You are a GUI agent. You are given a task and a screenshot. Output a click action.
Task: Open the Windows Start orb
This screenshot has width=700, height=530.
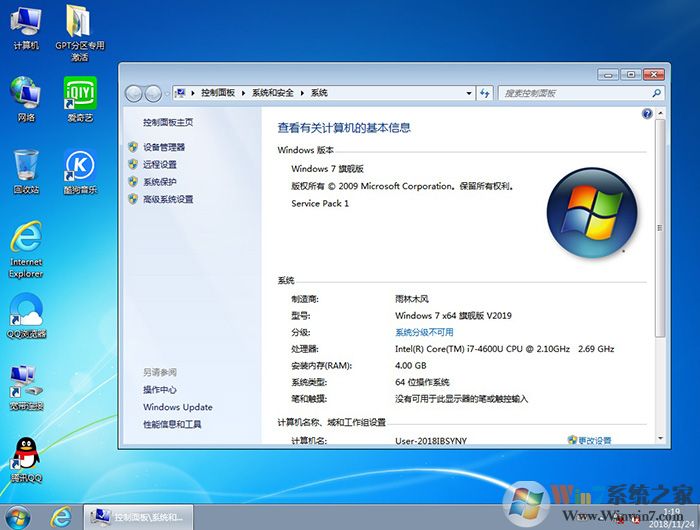tap(18, 517)
